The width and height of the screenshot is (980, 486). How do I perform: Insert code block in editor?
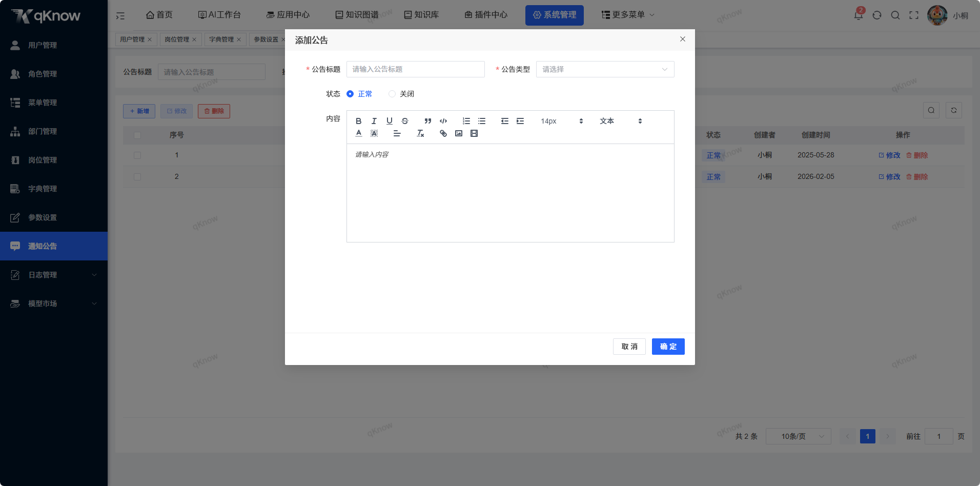(443, 121)
